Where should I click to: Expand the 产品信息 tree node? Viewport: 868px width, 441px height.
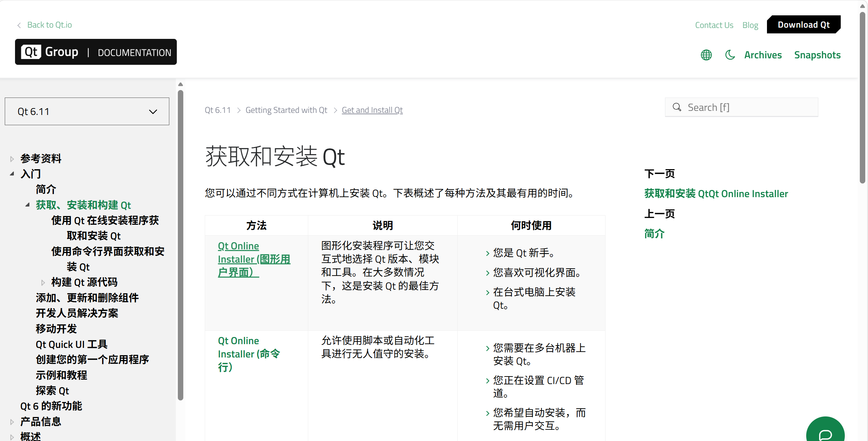point(12,422)
